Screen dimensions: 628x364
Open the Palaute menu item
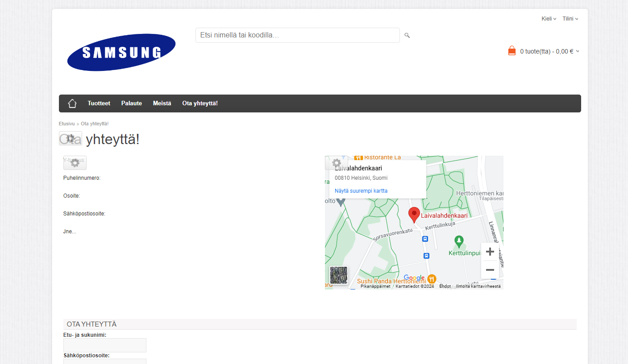point(132,103)
